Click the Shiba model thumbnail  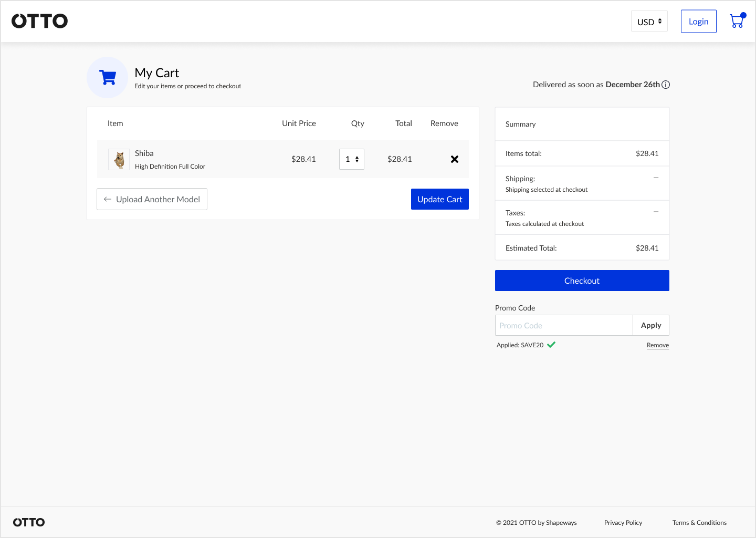point(119,159)
